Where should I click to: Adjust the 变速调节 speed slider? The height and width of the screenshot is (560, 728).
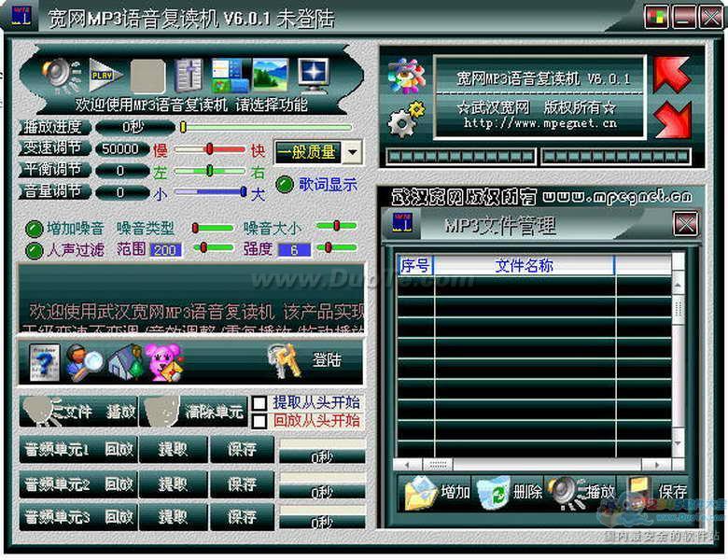coord(209,149)
